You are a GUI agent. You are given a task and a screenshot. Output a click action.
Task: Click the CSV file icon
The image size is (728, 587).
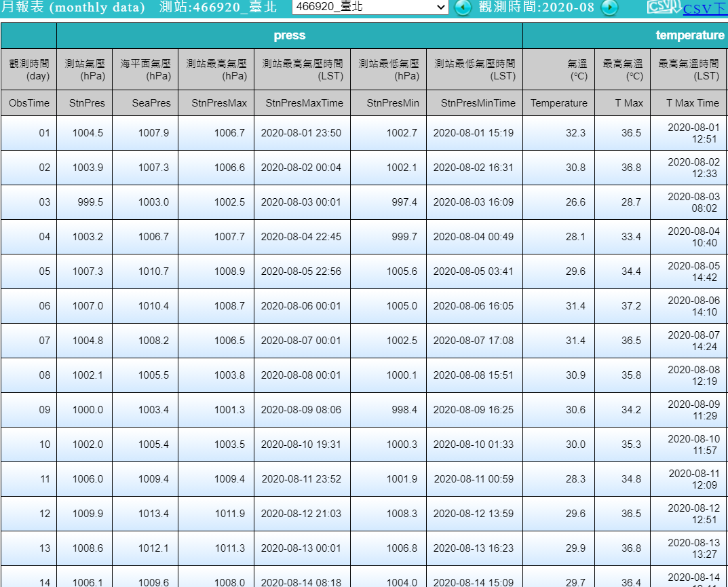tap(664, 7)
